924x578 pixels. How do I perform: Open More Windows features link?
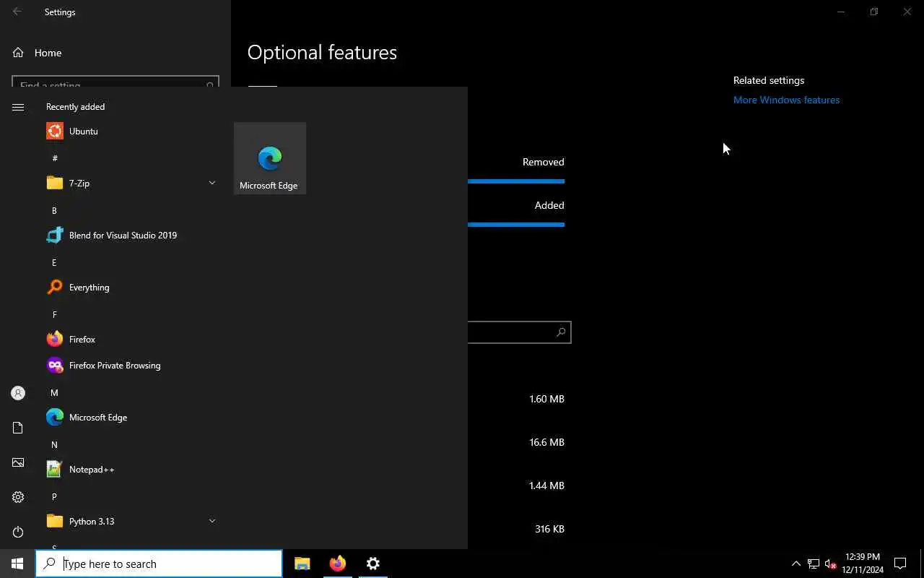pyautogui.click(x=786, y=100)
